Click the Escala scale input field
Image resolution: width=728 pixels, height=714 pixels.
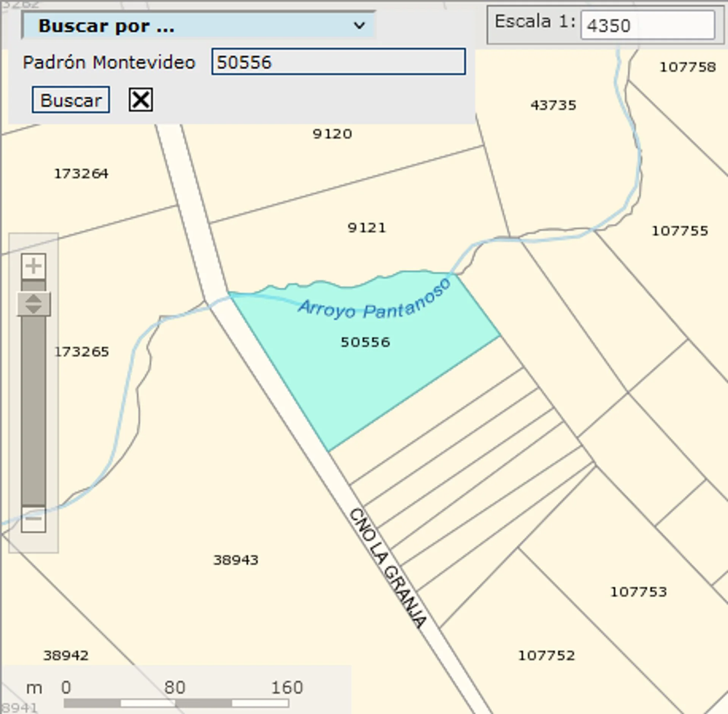(648, 25)
